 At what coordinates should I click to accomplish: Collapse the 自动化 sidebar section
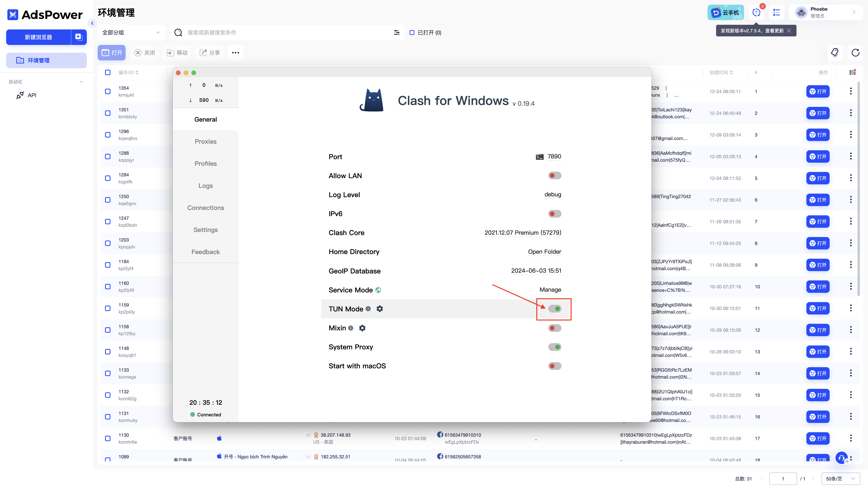[81, 82]
